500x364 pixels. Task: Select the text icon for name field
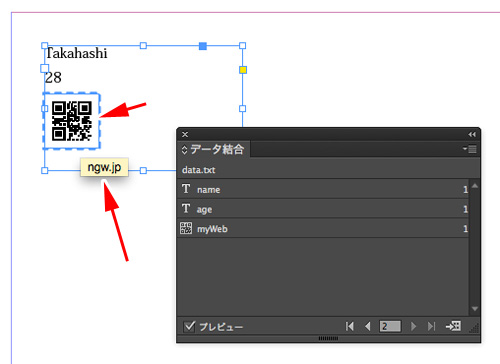186,189
